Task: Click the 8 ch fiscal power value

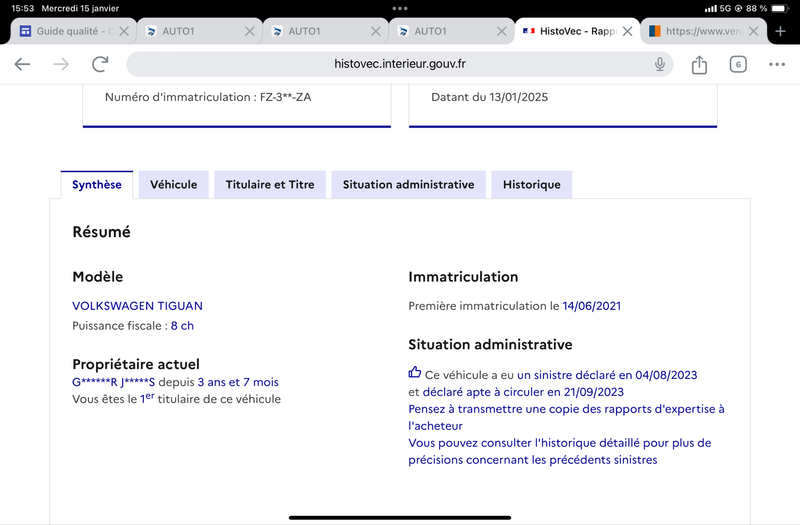Action: [182, 326]
